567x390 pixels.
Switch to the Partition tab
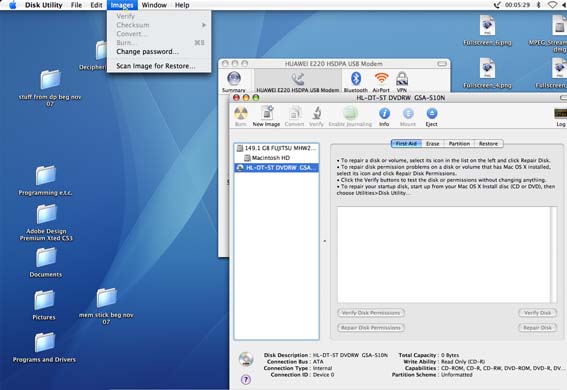tap(459, 143)
